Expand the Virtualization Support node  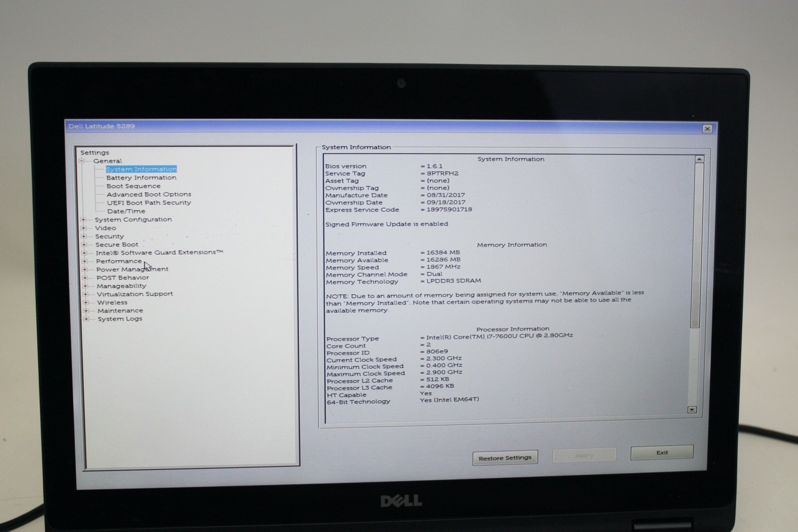[85, 294]
